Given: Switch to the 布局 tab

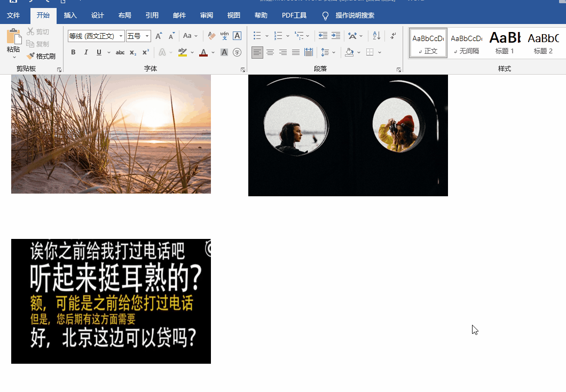Looking at the screenshot, I should click(x=124, y=15).
